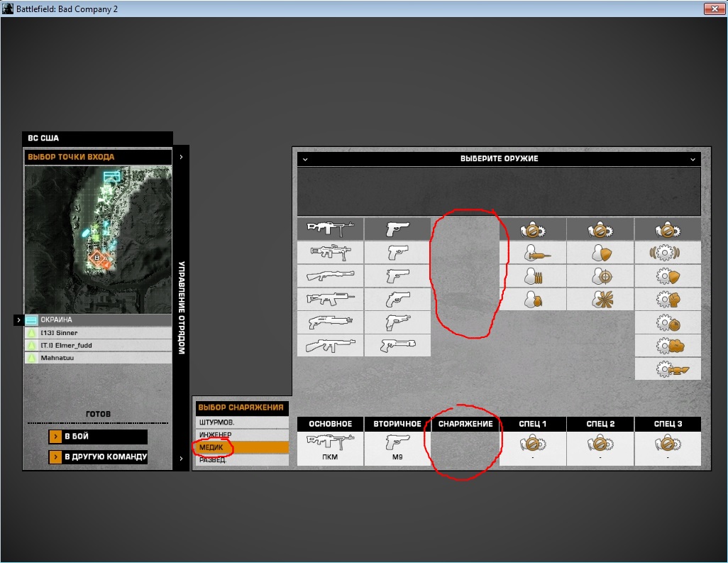Viewport: 728px width, 563px height.
Task: Switch to the ШТУРМОВ. kit
Action: [x=242, y=422]
